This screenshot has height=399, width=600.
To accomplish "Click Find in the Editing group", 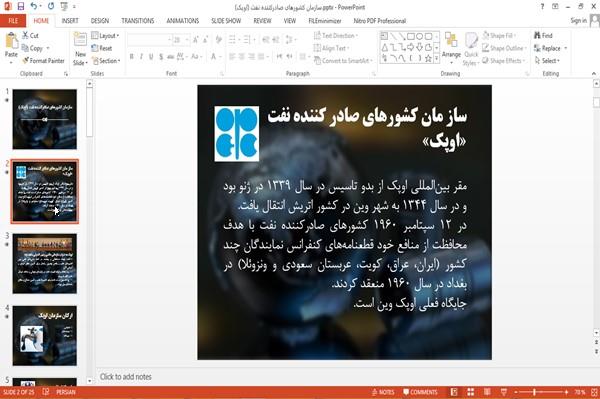I will (543, 36).
